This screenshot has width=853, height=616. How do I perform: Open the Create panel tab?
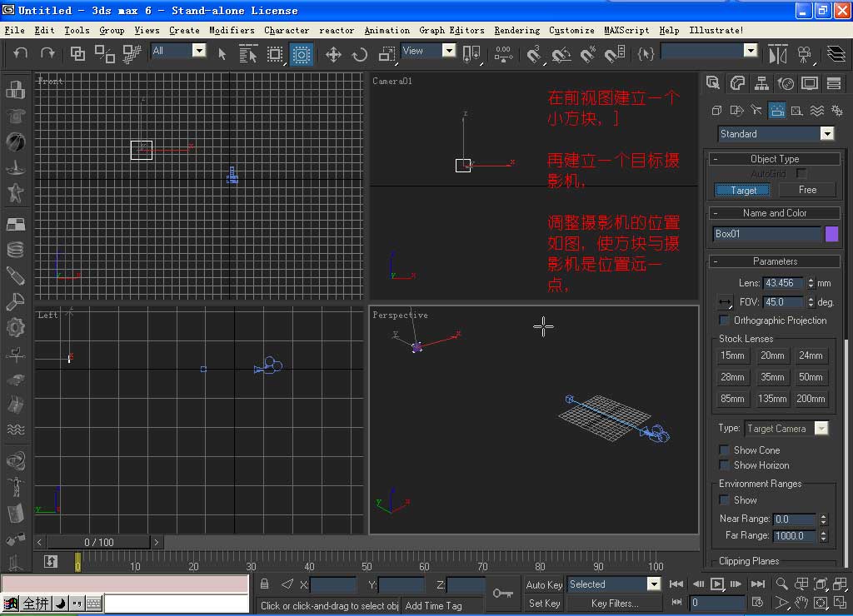pos(713,82)
